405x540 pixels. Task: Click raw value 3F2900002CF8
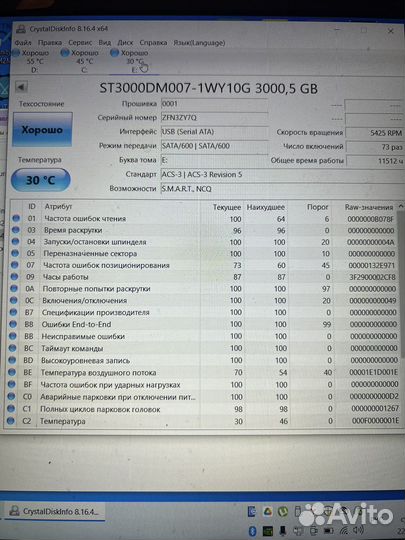pos(373,277)
